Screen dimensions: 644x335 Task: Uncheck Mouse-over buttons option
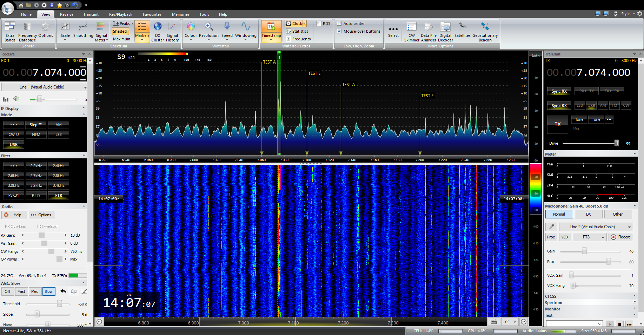[x=339, y=31]
